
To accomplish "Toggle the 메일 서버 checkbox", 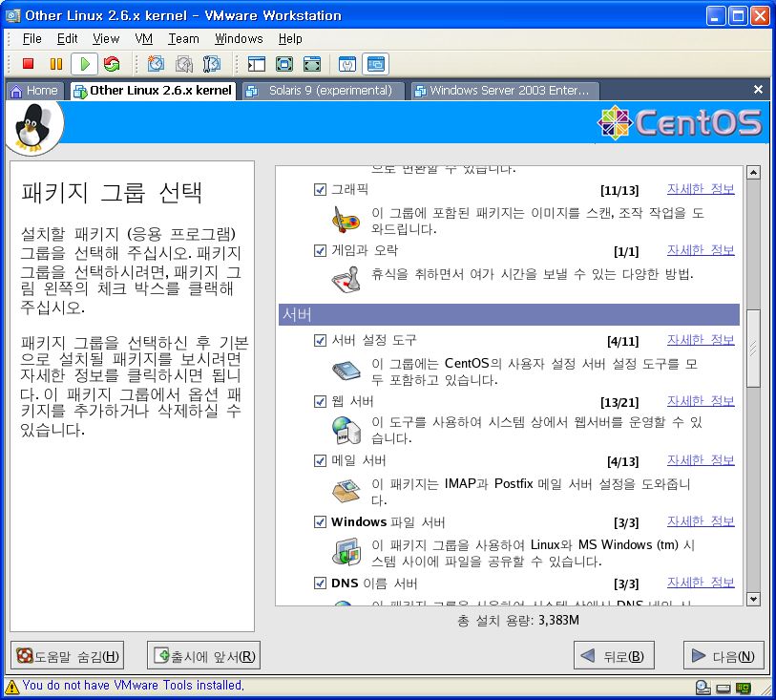I will (x=320, y=461).
